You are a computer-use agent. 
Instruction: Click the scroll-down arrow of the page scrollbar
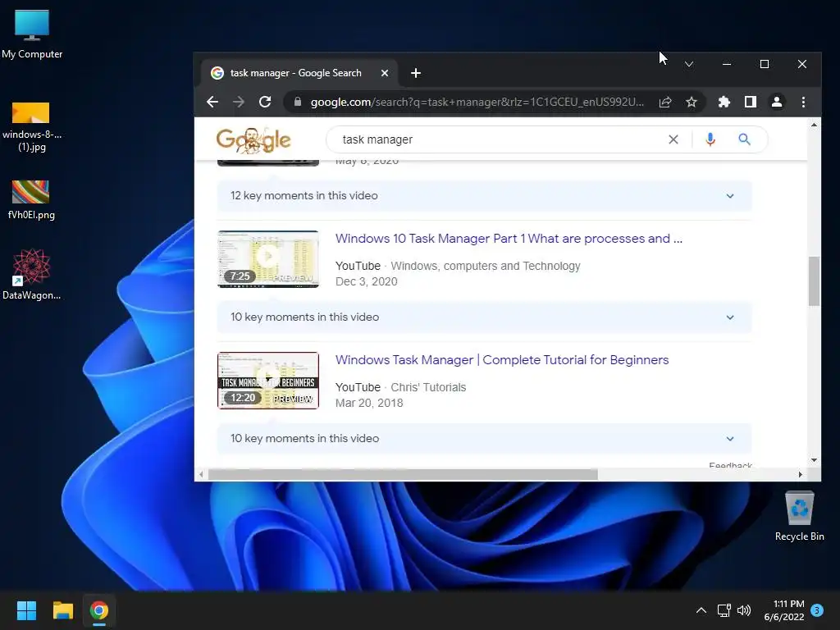click(814, 460)
